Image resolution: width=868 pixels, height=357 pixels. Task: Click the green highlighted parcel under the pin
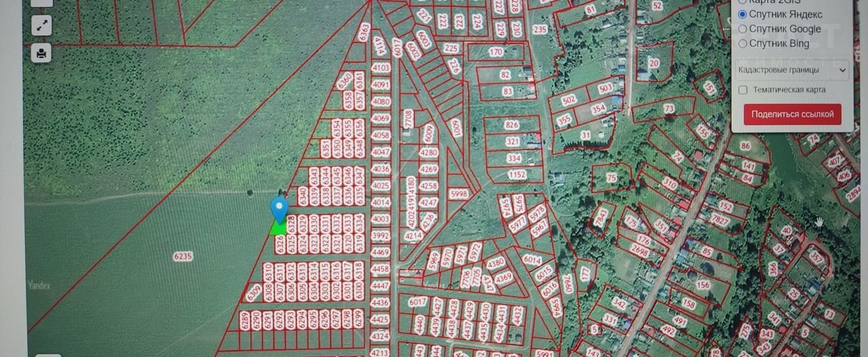(278, 228)
